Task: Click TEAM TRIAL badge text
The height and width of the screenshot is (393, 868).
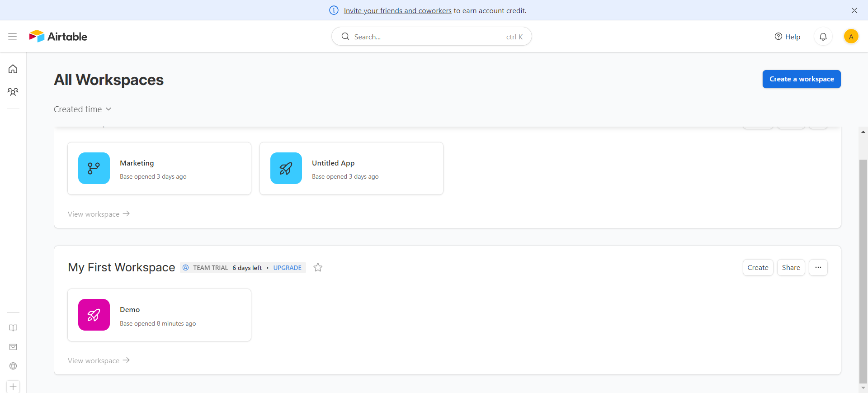Action: click(211, 268)
